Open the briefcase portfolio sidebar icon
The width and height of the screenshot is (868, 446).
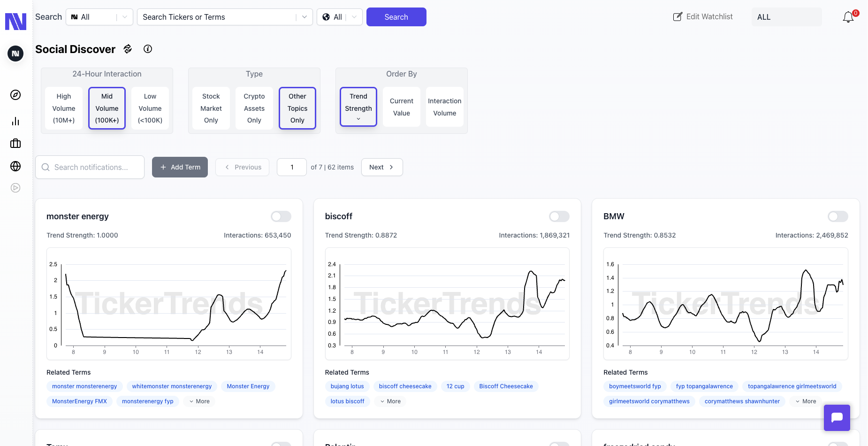[x=15, y=143]
